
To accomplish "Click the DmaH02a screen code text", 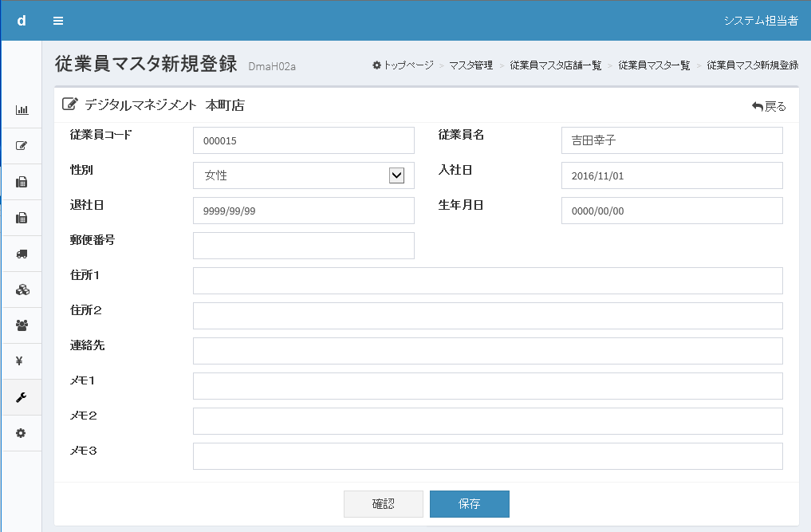I will pyautogui.click(x=272, y=66).
